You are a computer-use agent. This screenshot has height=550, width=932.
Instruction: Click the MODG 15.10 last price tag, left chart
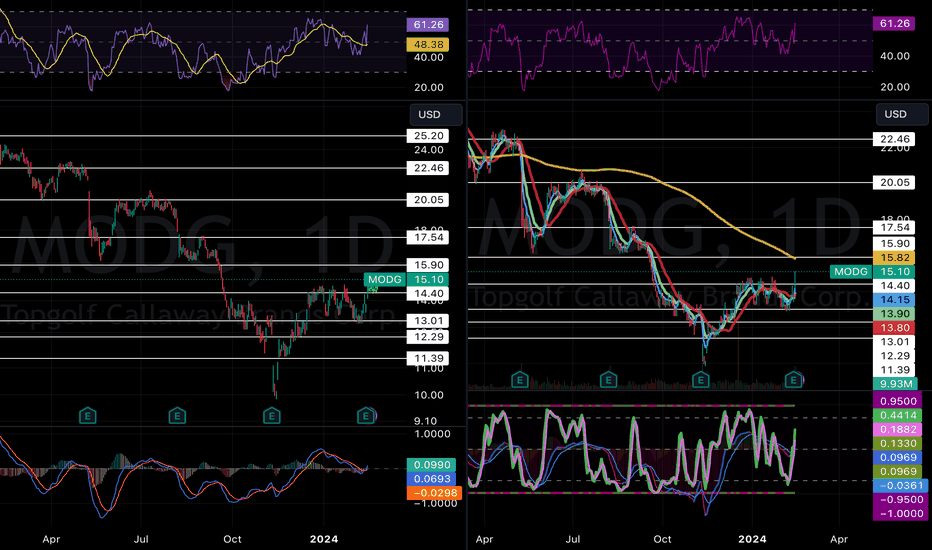point(406,279)
